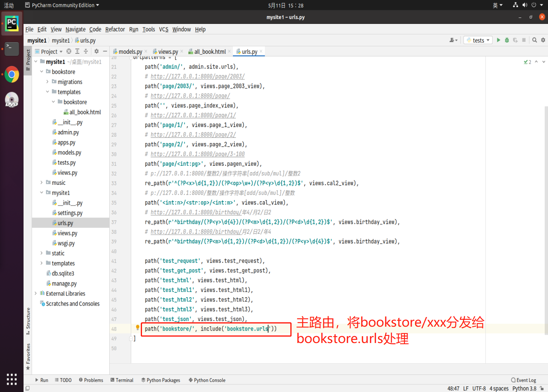The height and width of the screenshot is (392, 548).
Task: Open input method 英 dropdown in top bar
Action: pyautogui.click(x=497, y=5)
